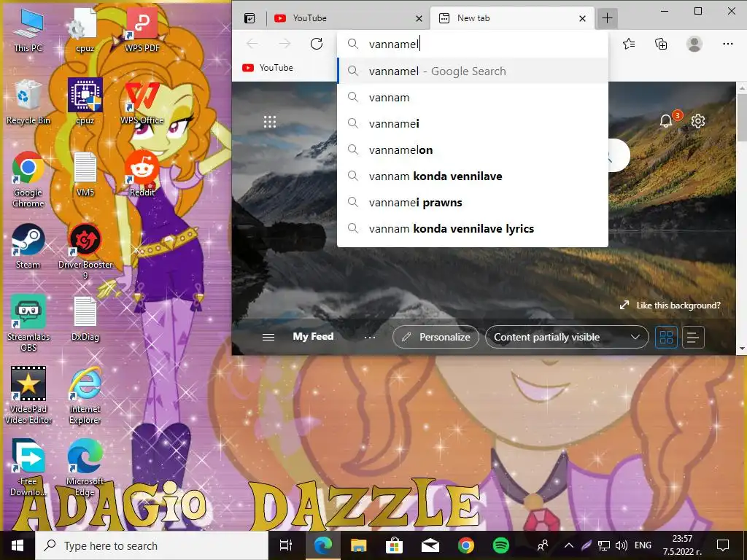Image resolution: width=747 pixels, height=560 pixels.
Task: Open Streamlabs OBS desktop shortcut
Action: tap(28, 323)
